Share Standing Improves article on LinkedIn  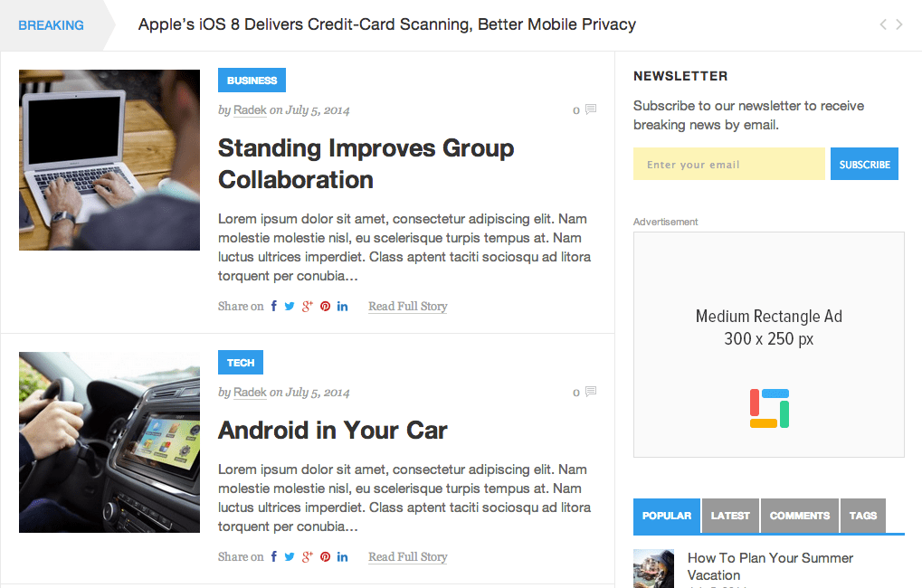coord(342,307)
